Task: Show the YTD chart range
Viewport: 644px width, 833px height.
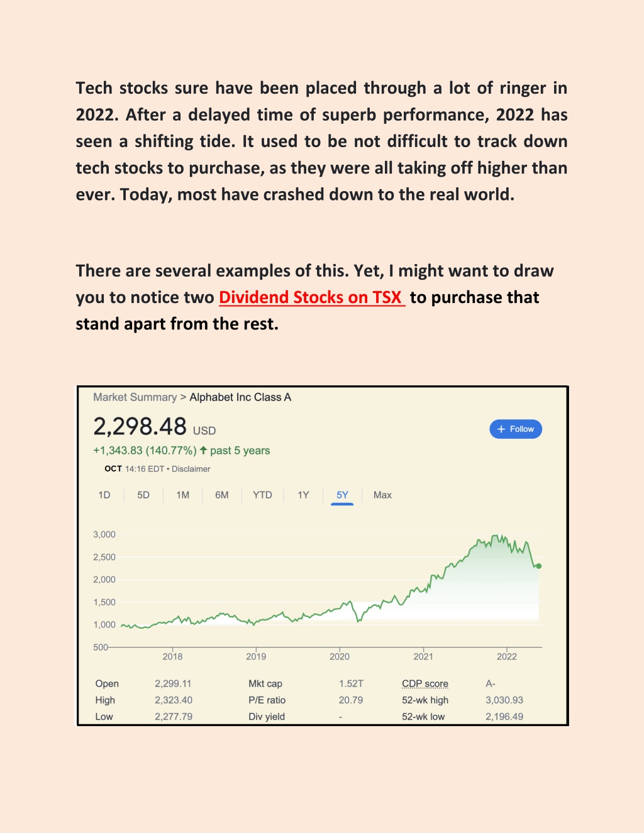Action: (x=263, y=495)
